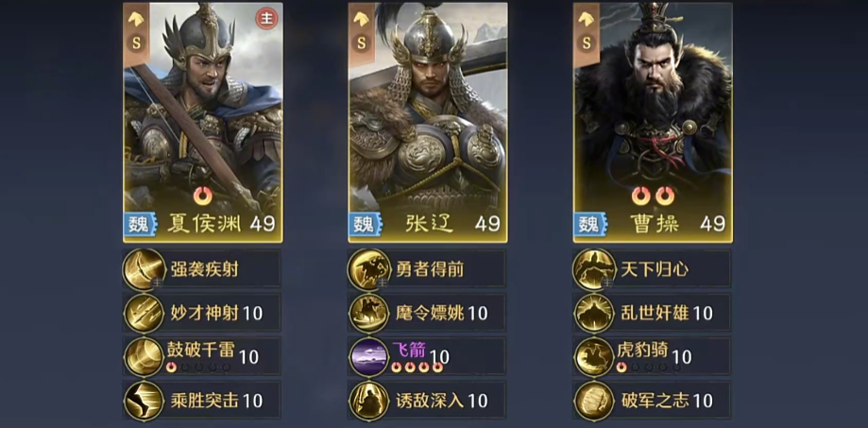
Task: Tap the 强袭疾射 skill icon
Action: point(144,269)
